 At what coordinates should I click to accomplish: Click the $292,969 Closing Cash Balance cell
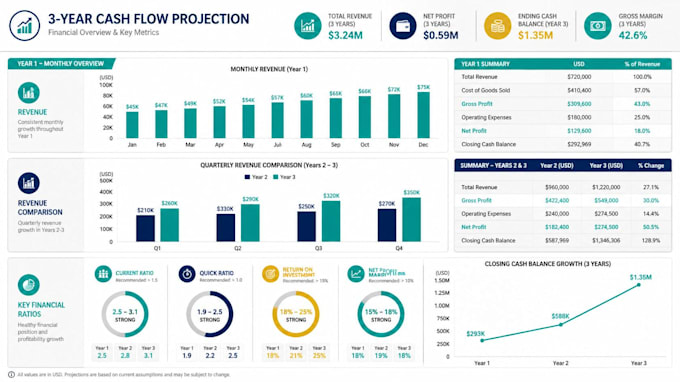pyautogui.click(x=579, y=144)
